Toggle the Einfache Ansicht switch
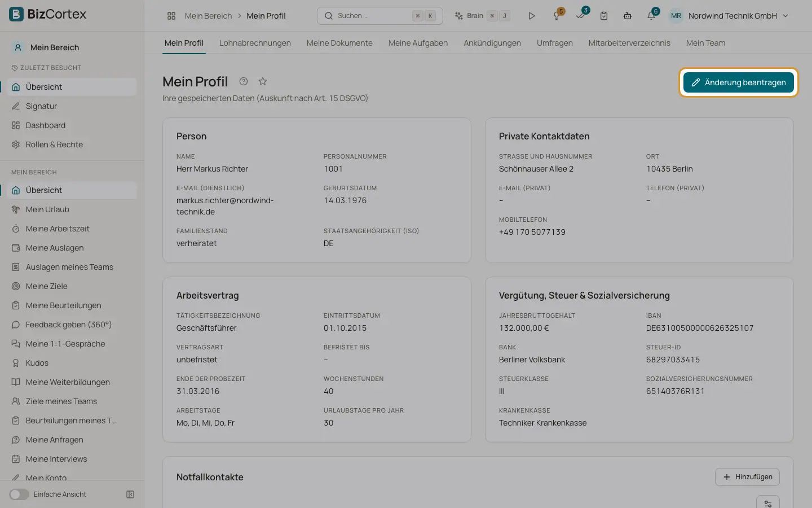 click(x=19, y=494)
